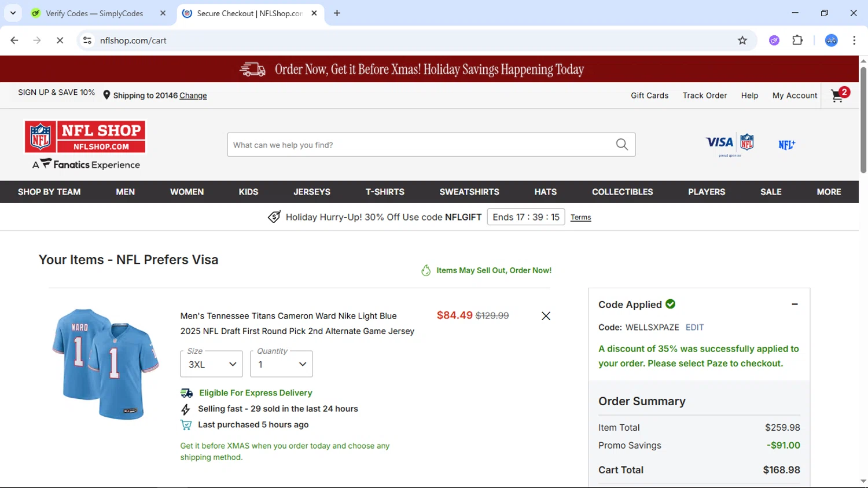Viewport: 868px width, 488px height.
Task: Open the Chrome profile avatar
Action: pyautogui.click(x=831, y=40)
